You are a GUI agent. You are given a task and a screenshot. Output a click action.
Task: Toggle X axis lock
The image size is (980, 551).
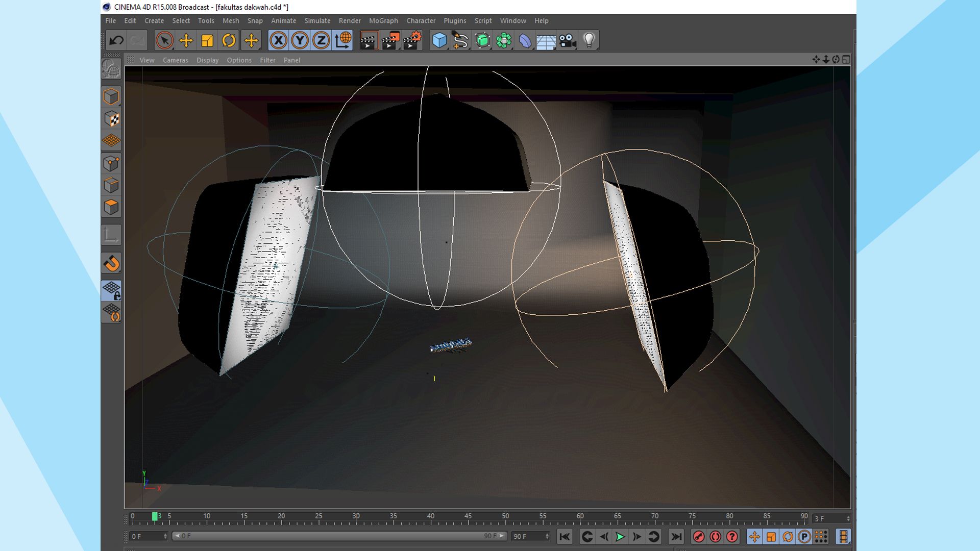click(278, 40)
